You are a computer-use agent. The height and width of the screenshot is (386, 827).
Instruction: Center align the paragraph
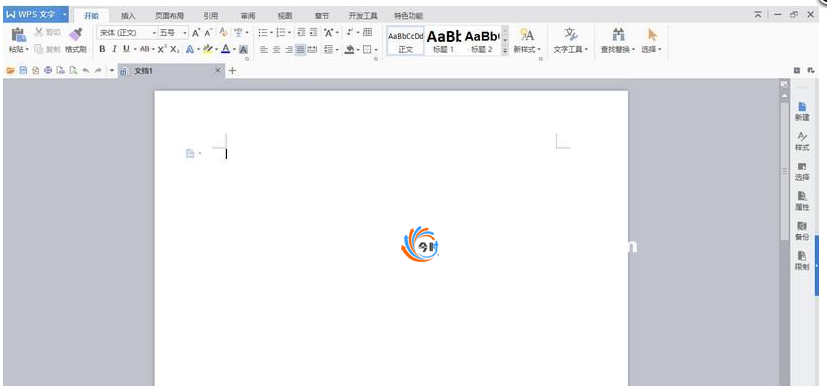pos(276,50)
